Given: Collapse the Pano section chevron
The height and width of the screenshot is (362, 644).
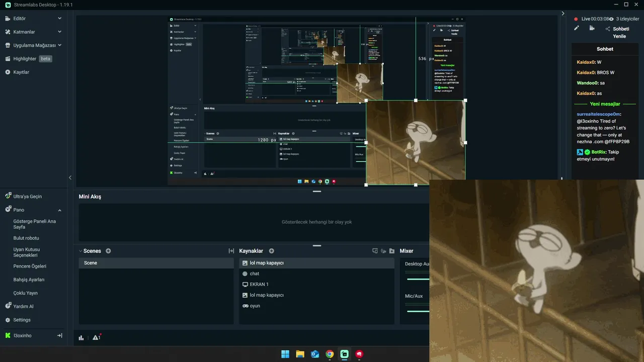Looking at the screenshot, I should [x=59, y=210].
